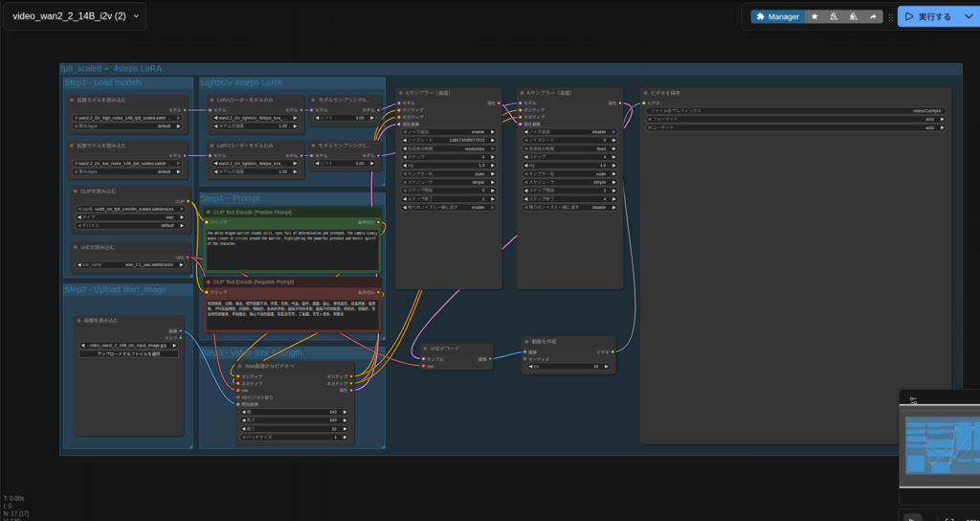Toggle leftover noise return on first KSampler

pos(448,206)
